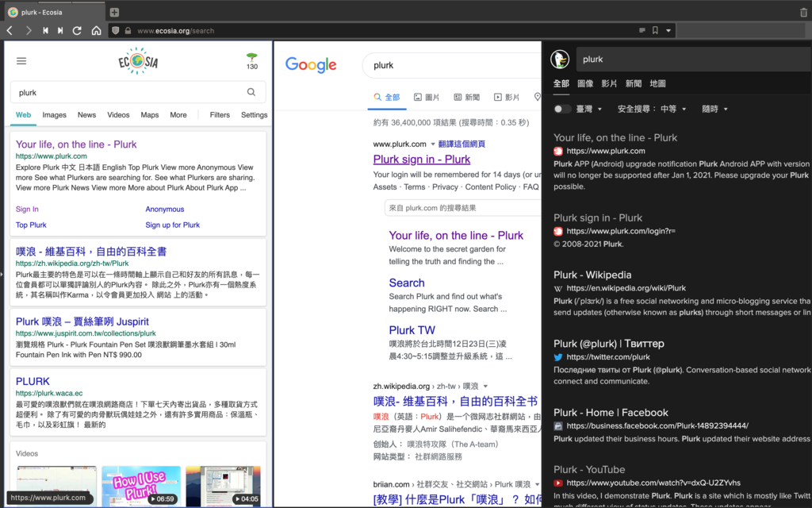Switch to the Ecosia Maps tab
812x508 pixels.
pos(150,115)
